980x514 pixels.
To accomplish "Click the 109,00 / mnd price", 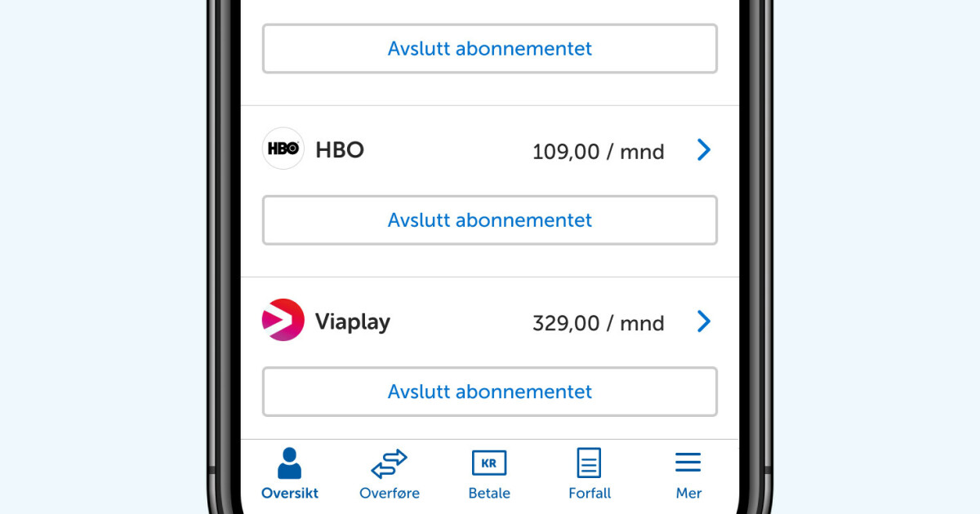I will click(x=598, y=152).
